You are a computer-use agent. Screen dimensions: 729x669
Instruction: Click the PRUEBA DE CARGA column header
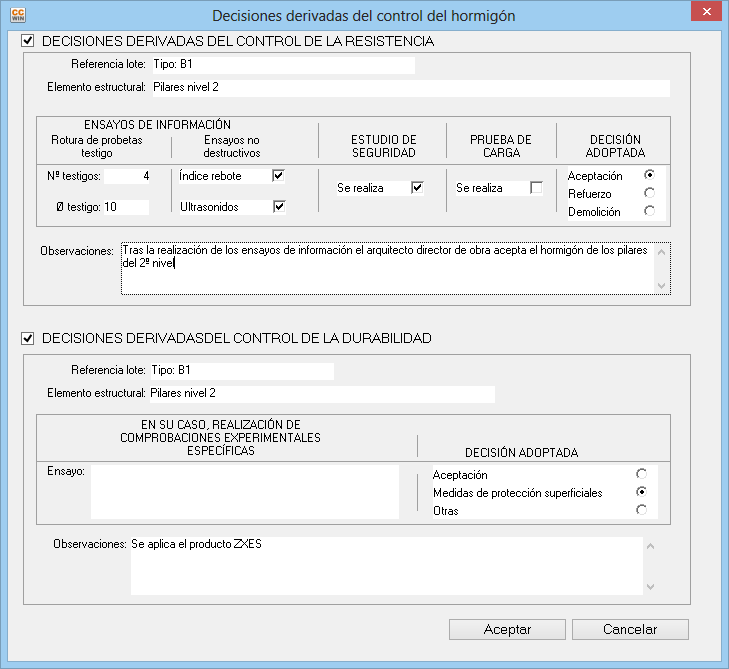click(x=501, y=146)
